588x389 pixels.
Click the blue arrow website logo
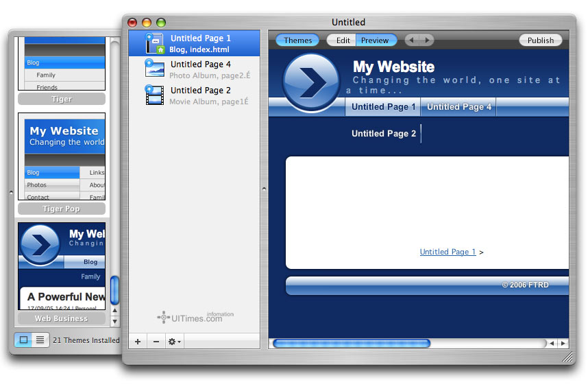(311, 82)
